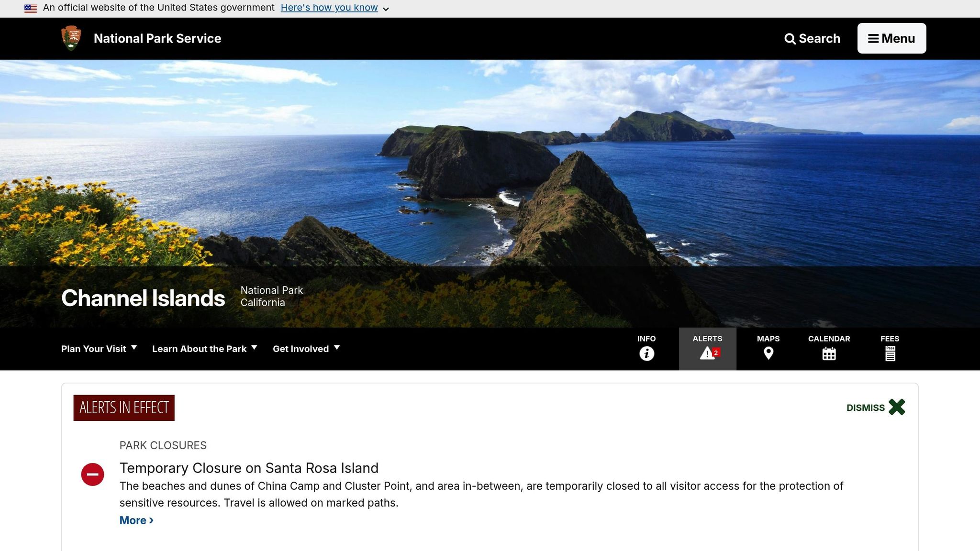Click the red park closure icon
Viewport: 980px width, 551px height.
tap(92, 474)
